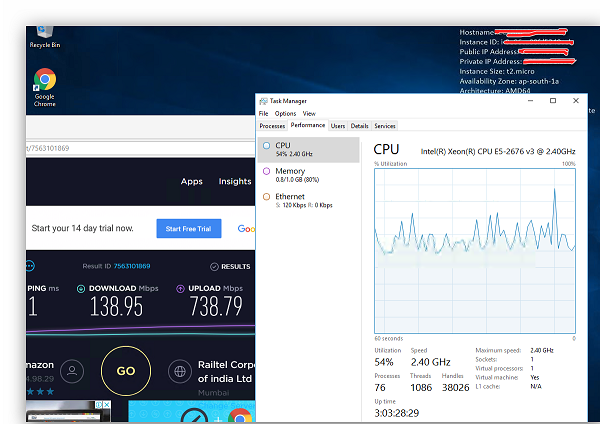Click the RESULTS checkmark icon

click(x=214, y=267)
